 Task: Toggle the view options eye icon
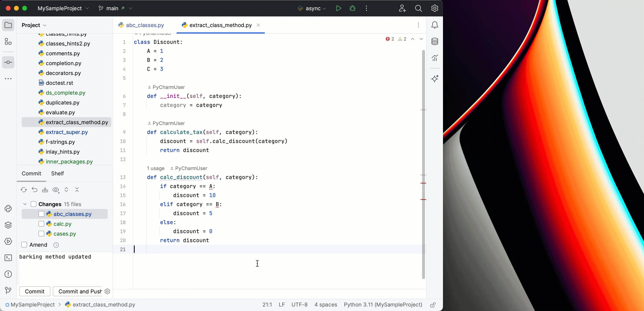pos(56,190)
